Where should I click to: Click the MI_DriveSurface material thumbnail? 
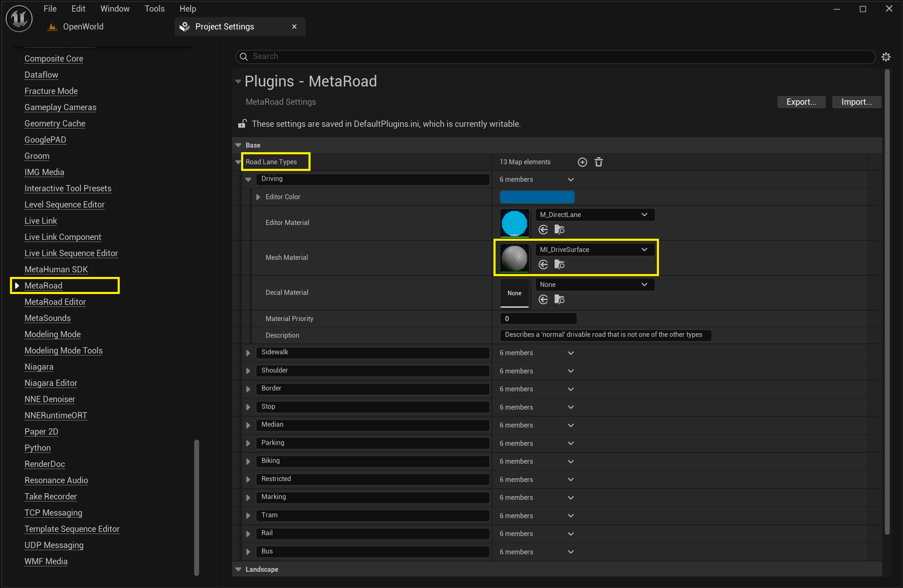pos(515,258)
